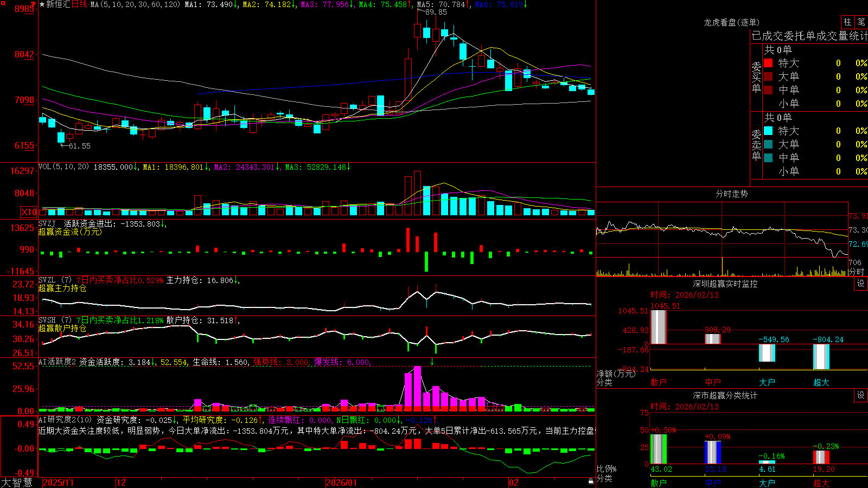Open 设 settings for 深市超赢分类统计
The image size is (868, 488).
tap(861, 395)
